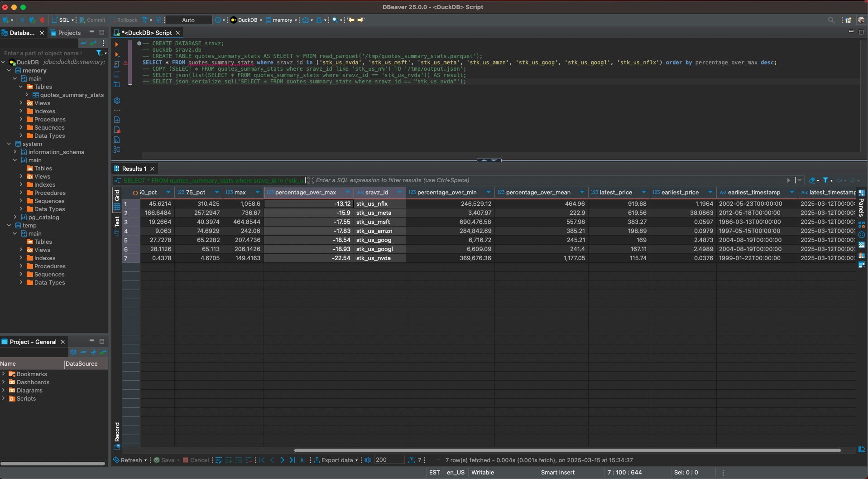Expand pg_catalog node in navigator
868x479 pixels.
(x=15, y=217)
